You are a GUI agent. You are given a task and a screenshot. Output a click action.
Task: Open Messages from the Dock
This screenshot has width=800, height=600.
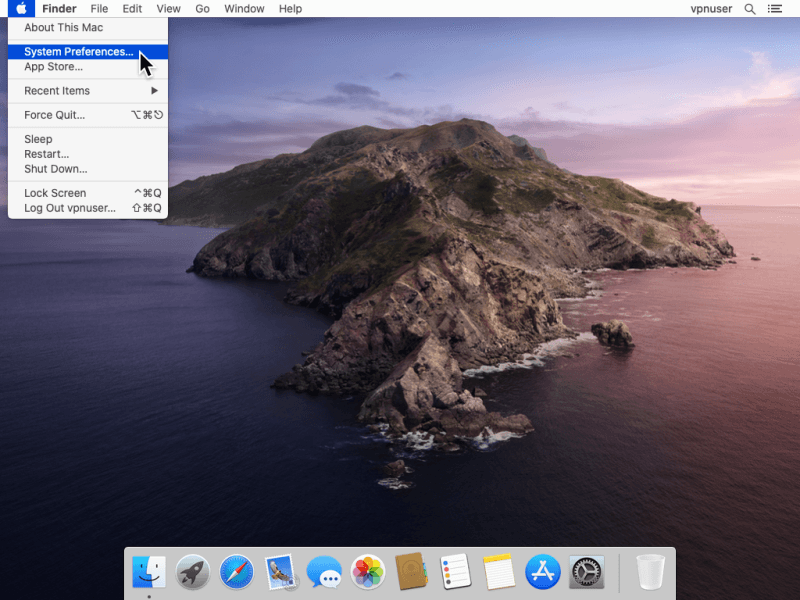tap(324, 572)
